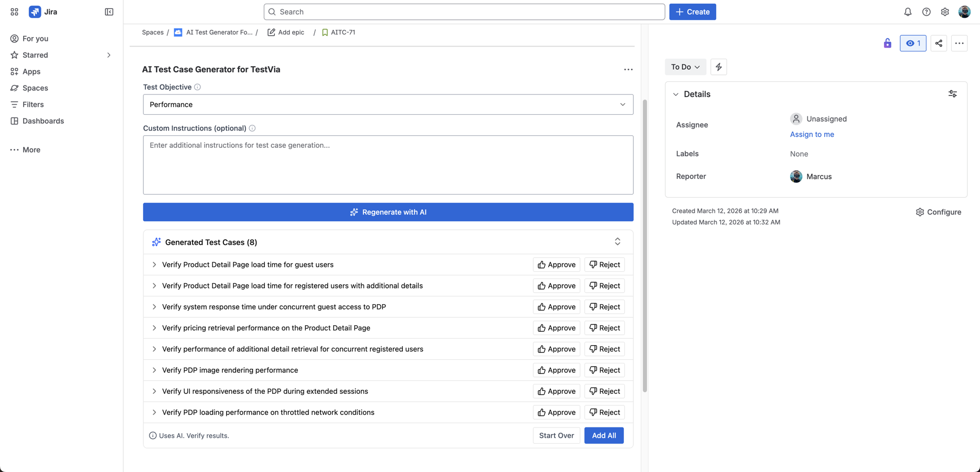Click the Custom Instructions text area
This screenshot has width=980, height=472.
point(388,165)
